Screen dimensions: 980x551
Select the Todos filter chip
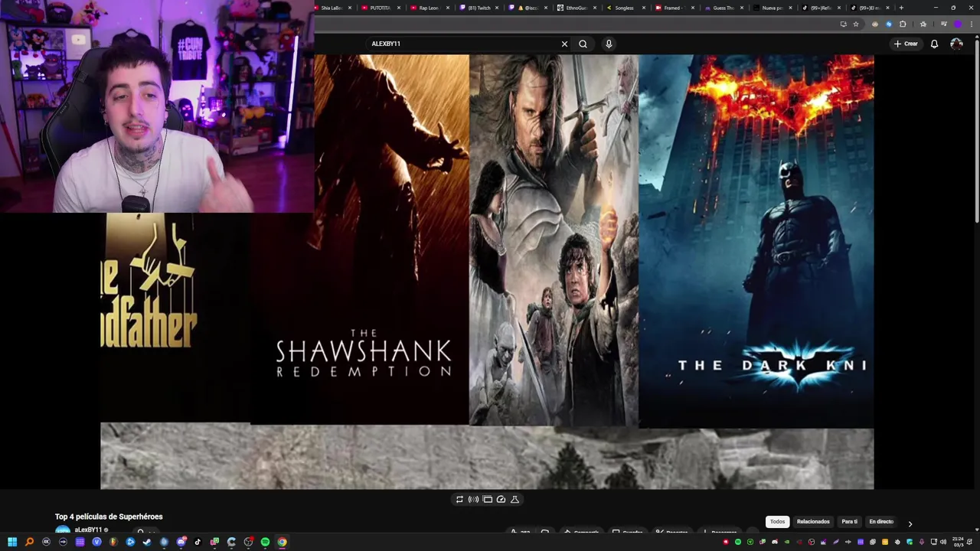(x=777, y=522)
